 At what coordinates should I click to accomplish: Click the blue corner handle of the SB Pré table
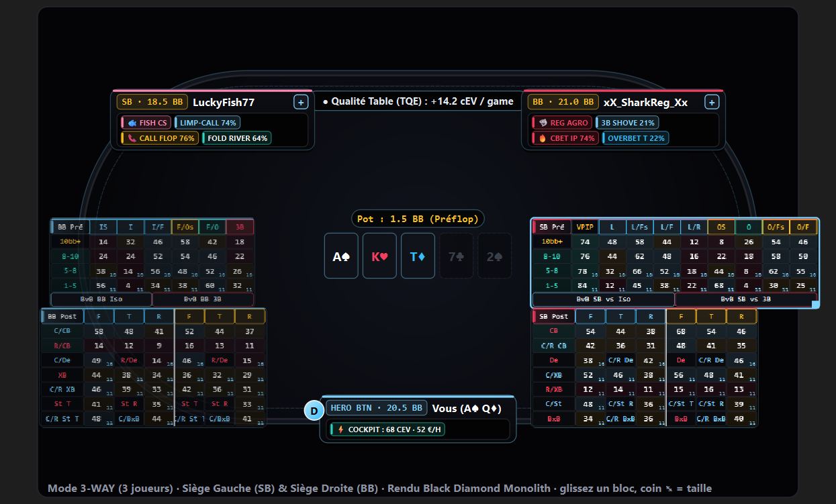816,305
